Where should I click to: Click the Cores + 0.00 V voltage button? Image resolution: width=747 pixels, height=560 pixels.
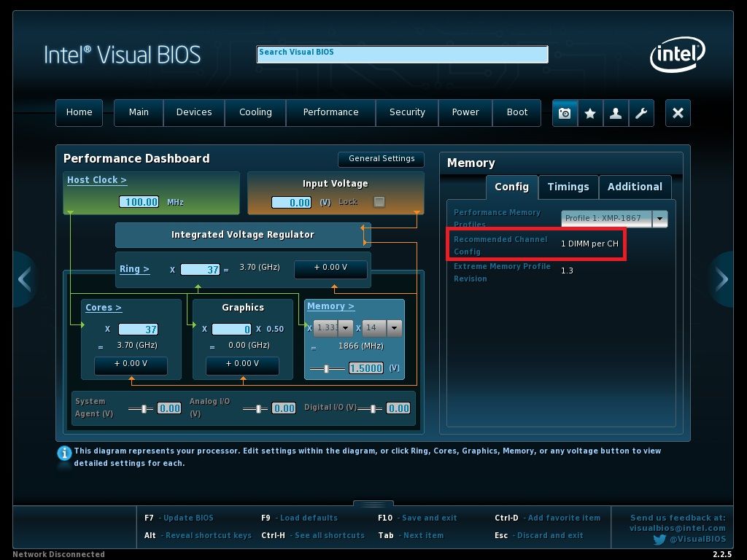click(x=131, y=365)
